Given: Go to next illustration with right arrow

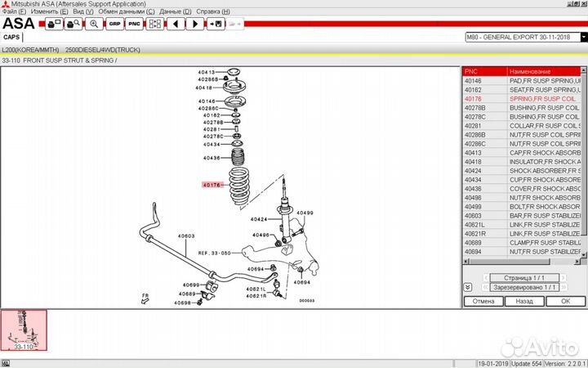Looking at the screenshot, I should click(x=195, y=25).
